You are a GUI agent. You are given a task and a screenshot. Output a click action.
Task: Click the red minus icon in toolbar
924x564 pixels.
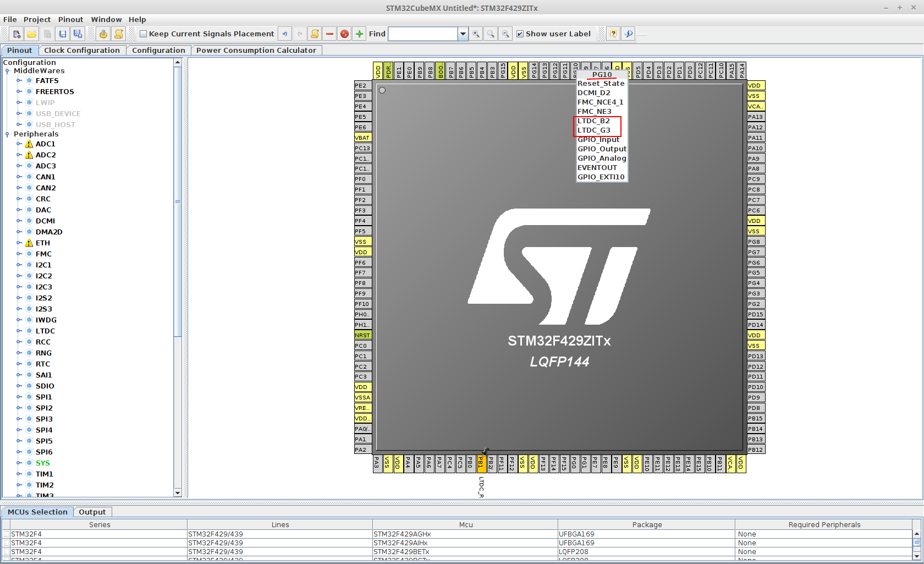coord(329,34)
